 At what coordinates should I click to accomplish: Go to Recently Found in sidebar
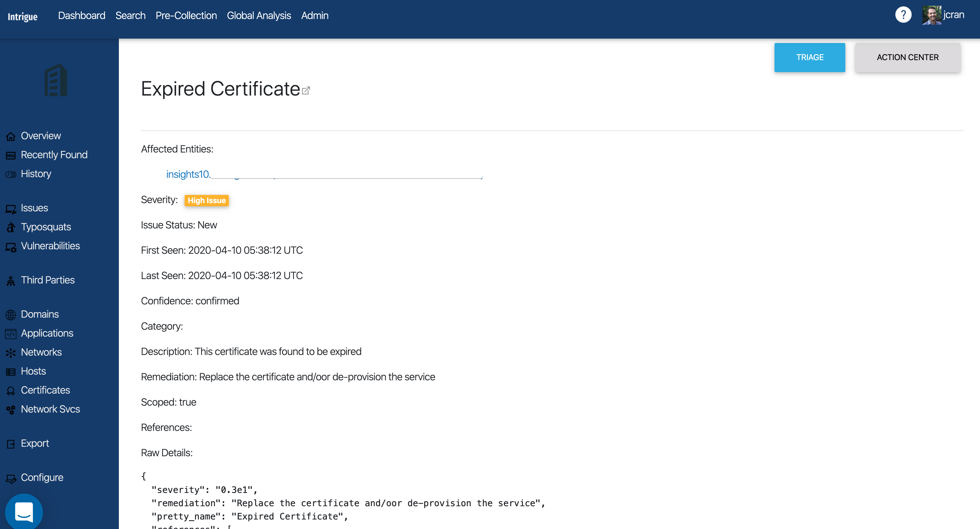(54, 155)
